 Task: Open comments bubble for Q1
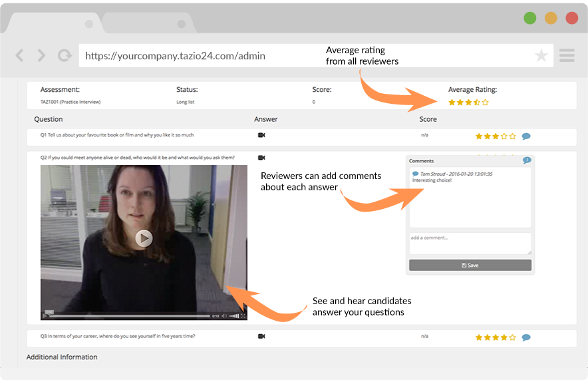tap(526, 136)
